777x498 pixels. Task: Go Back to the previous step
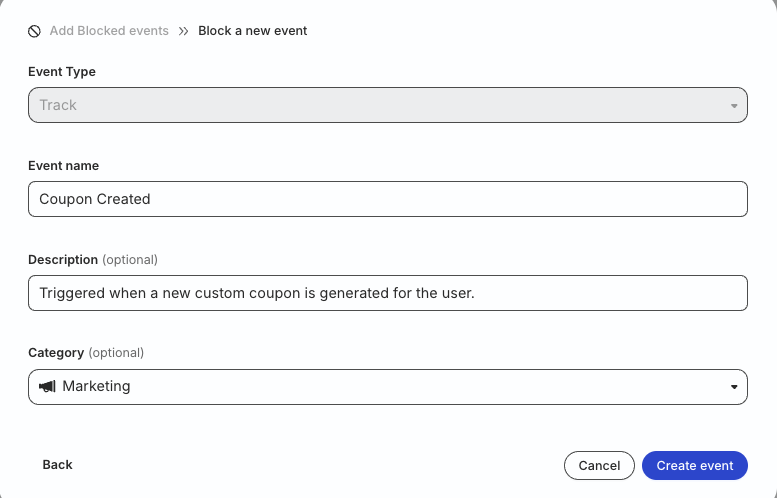tap(57, 465)
